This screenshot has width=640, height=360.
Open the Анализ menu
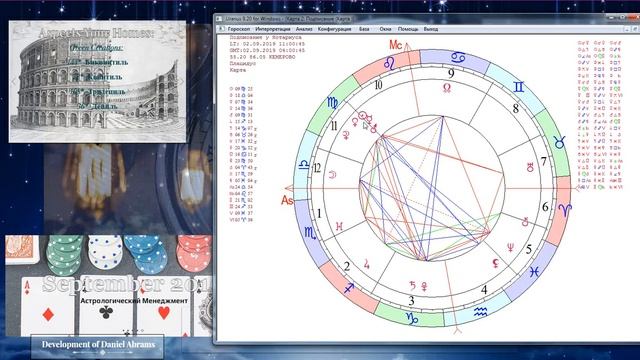pos(304,29)
